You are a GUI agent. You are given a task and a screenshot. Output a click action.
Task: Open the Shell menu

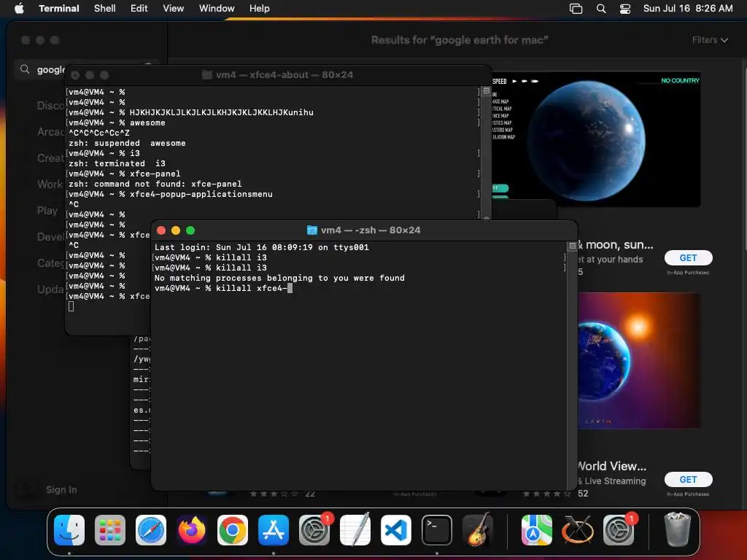(x=105, y=9)
